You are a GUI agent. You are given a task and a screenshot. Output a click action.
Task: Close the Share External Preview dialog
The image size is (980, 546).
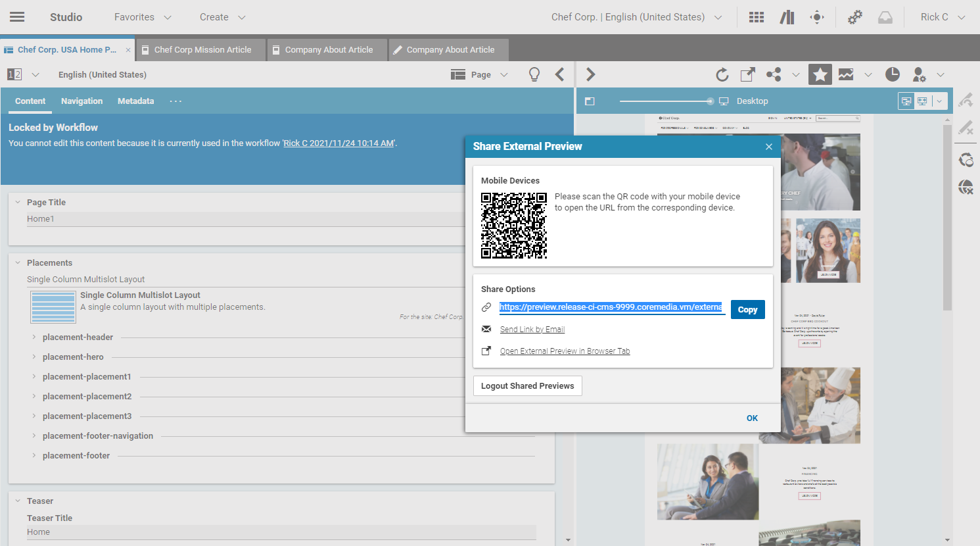[x=769, y=147]
